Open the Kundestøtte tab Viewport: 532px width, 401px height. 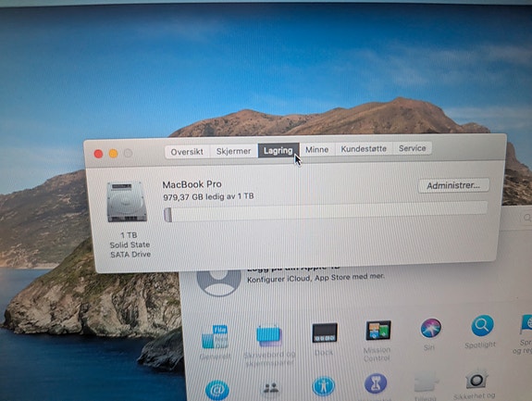[x=364, y=149]
